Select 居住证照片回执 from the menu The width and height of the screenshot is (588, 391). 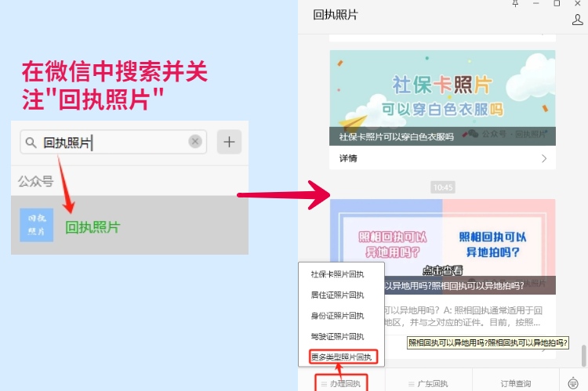coord(337,295)
